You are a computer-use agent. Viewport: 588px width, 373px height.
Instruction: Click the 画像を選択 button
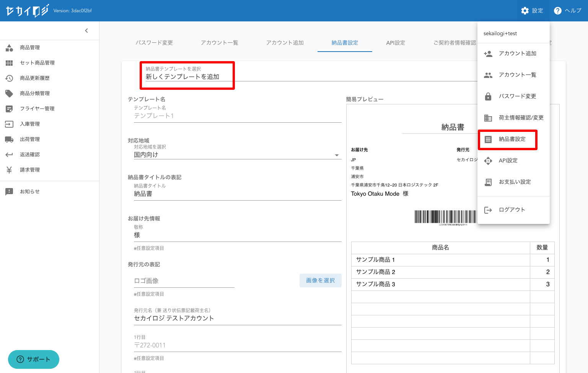click(x=320, y=281)
